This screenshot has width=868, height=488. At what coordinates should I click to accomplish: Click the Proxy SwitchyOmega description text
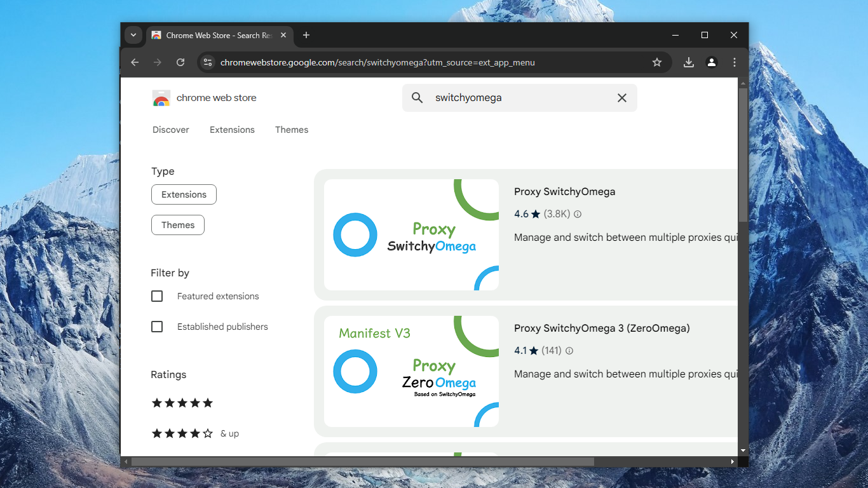pos(626,238)
